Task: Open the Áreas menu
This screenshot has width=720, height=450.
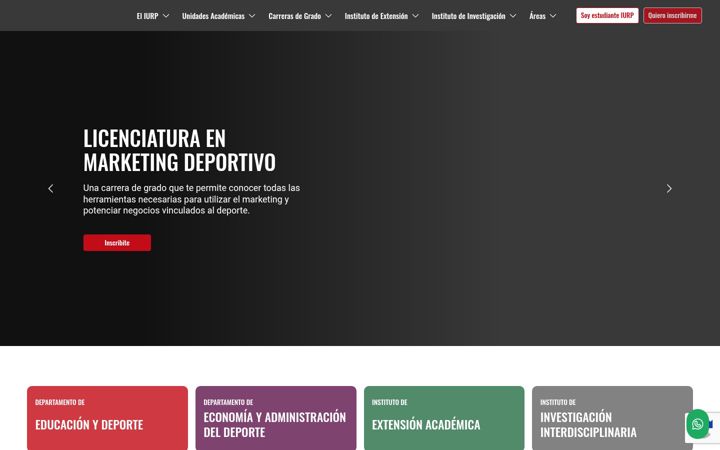Action: 537,16
